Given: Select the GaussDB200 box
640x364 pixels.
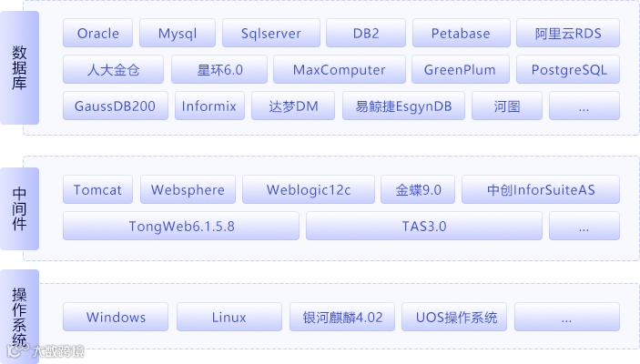Looking at the screenshot, I should click(x=116, y=106).
